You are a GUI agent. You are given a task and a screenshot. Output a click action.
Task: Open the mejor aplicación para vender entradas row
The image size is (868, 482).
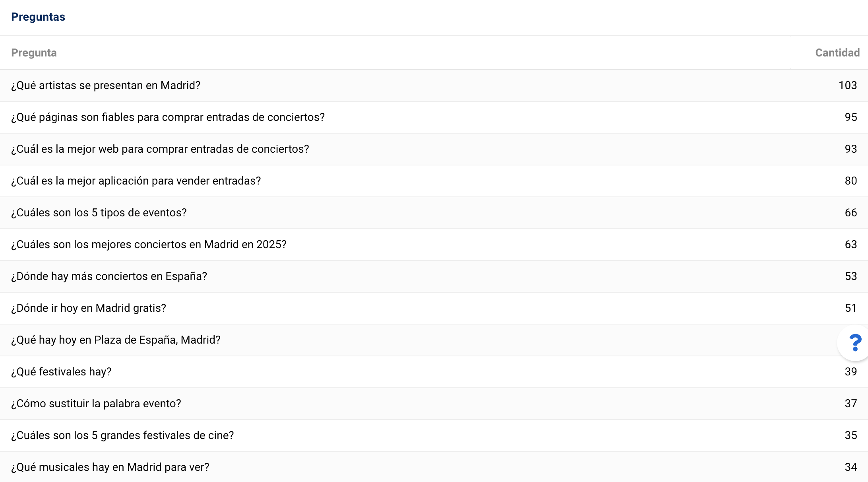(x=136, y=181)
